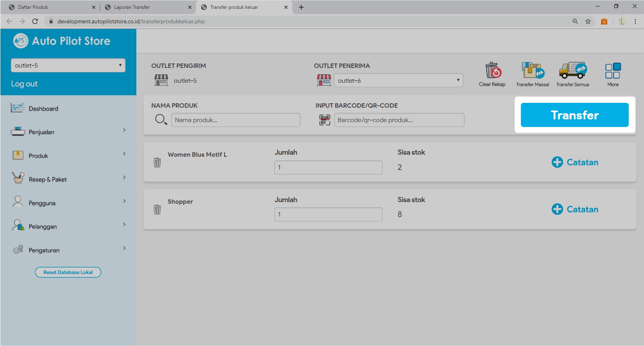Screen dimensions: 644x346
Task: Open the Dashboard menu item
Action: [x=43, y=109]
